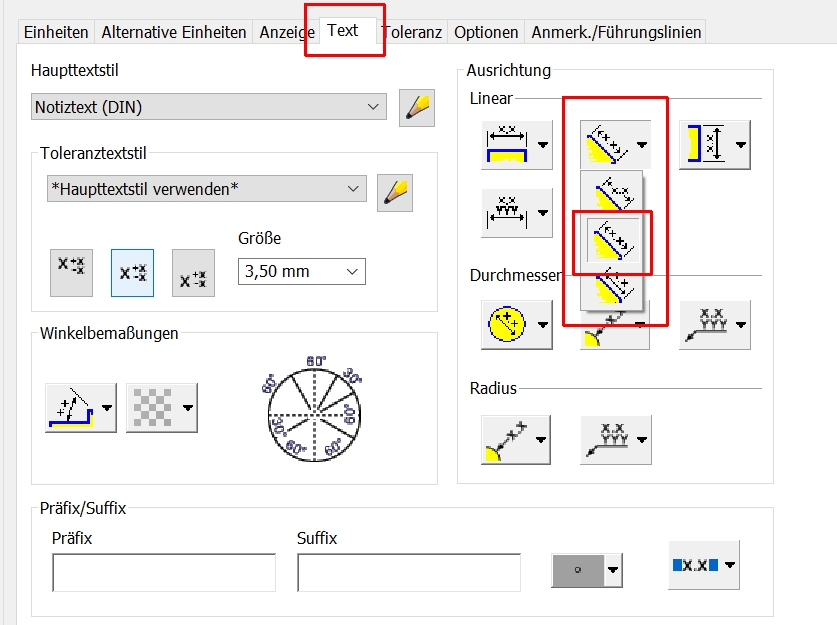This screenshot has height=625, width=837.
Task: Open the gray symbol swatch dropdown
Action: coord(587,570)
